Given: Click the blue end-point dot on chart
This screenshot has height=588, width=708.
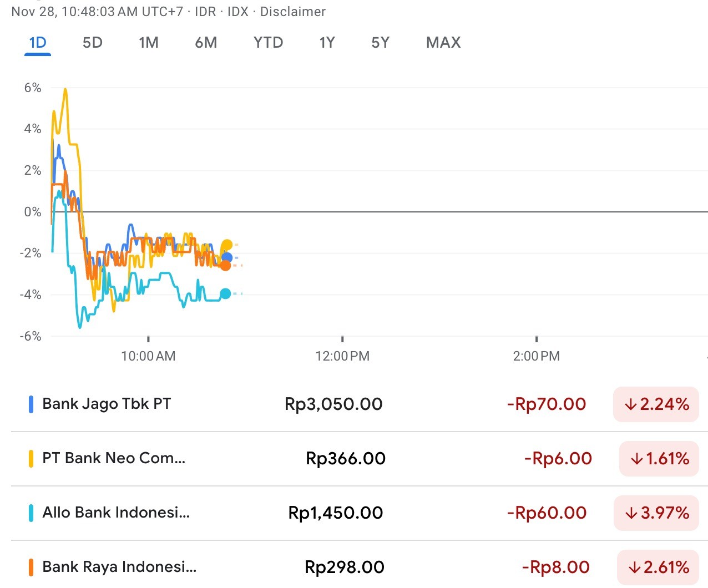Looking at the screenshot, I should click(227, 257).
